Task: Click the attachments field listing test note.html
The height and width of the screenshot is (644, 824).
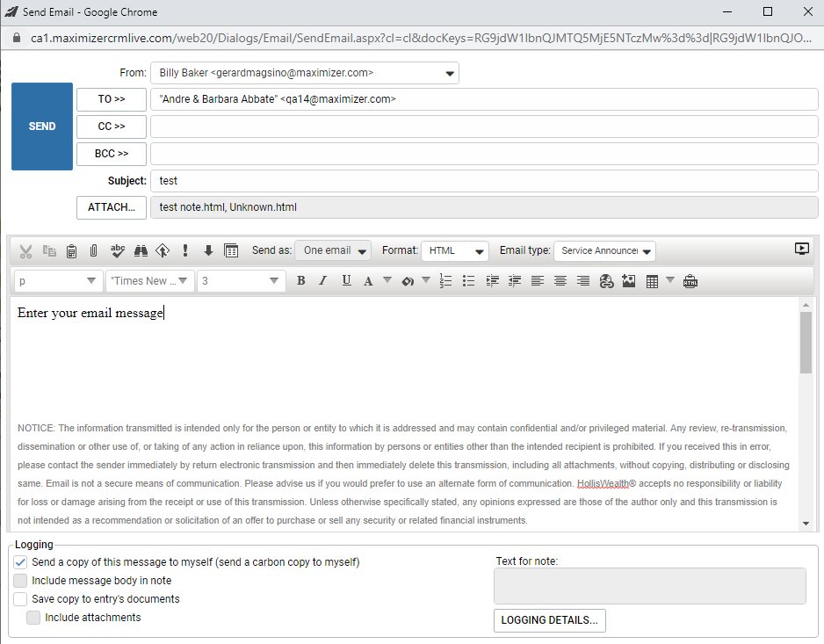Action: pyautogui.click(x=484, y=207)
